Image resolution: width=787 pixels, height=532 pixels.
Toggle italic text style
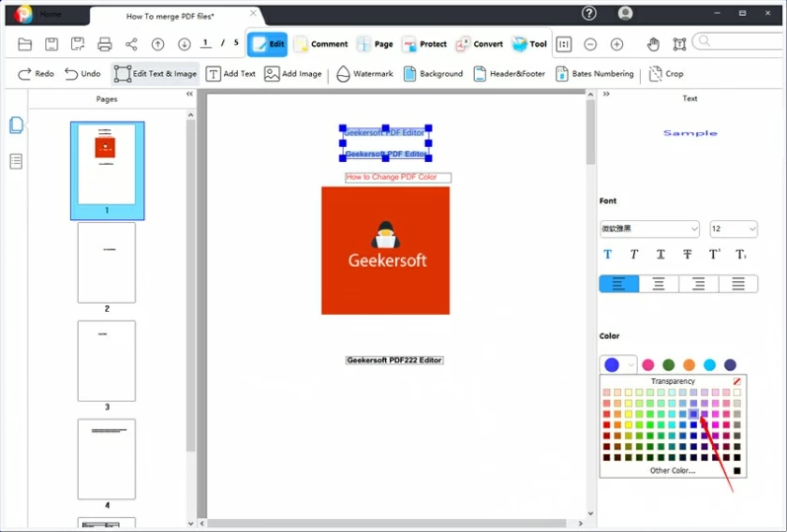tap(634, 255)
